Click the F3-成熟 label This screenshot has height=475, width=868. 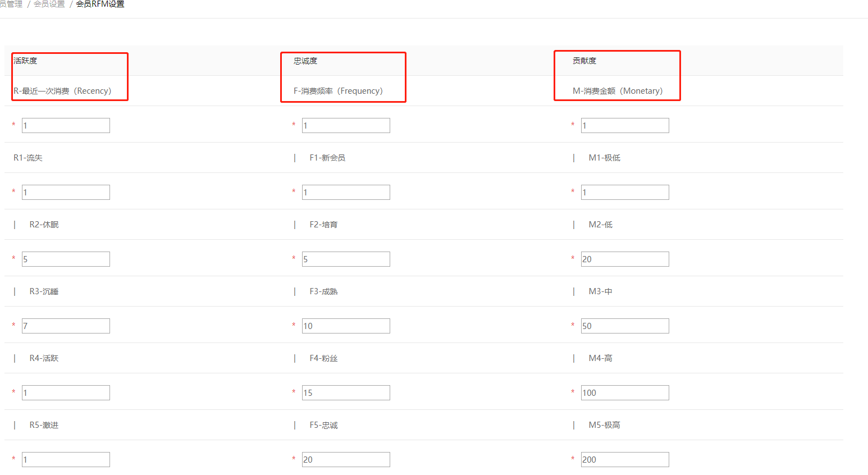[323, 291]
